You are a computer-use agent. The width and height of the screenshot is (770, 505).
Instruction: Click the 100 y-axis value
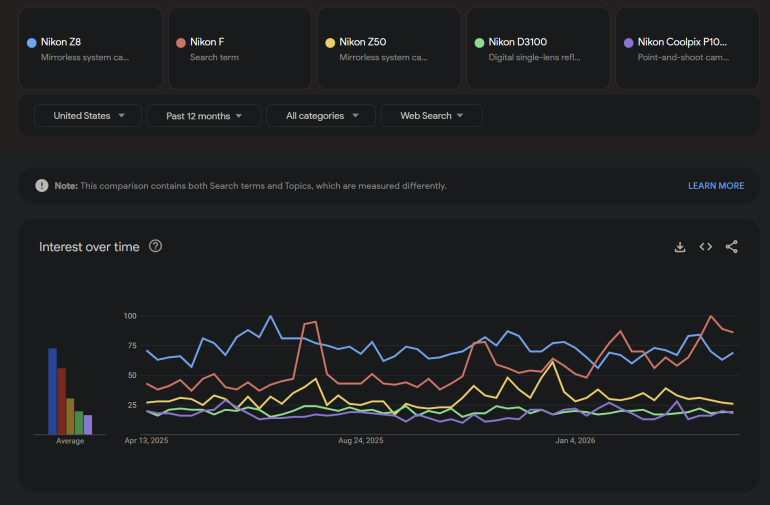[x=130, y=316]
